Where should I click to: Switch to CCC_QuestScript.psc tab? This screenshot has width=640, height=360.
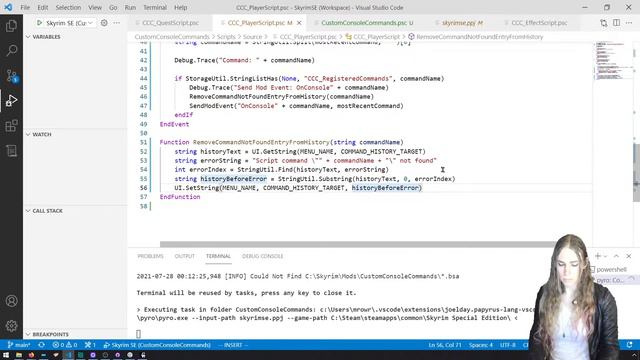pyautogui.click(x=170, y=23)
